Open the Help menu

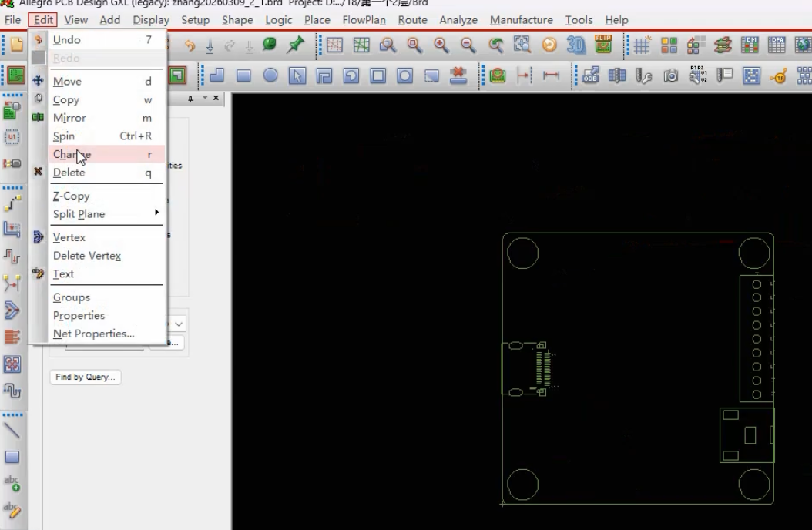[616, 20]
